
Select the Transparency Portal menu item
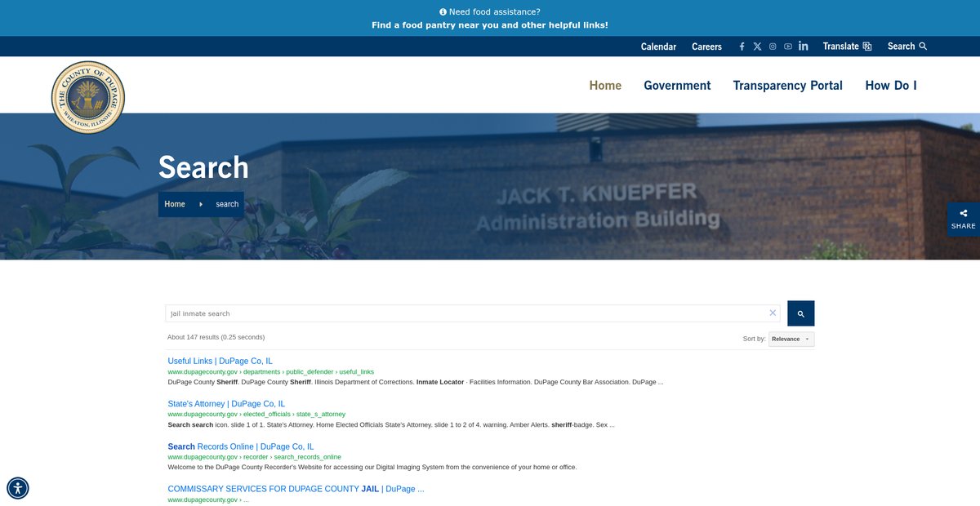point(787,86)
